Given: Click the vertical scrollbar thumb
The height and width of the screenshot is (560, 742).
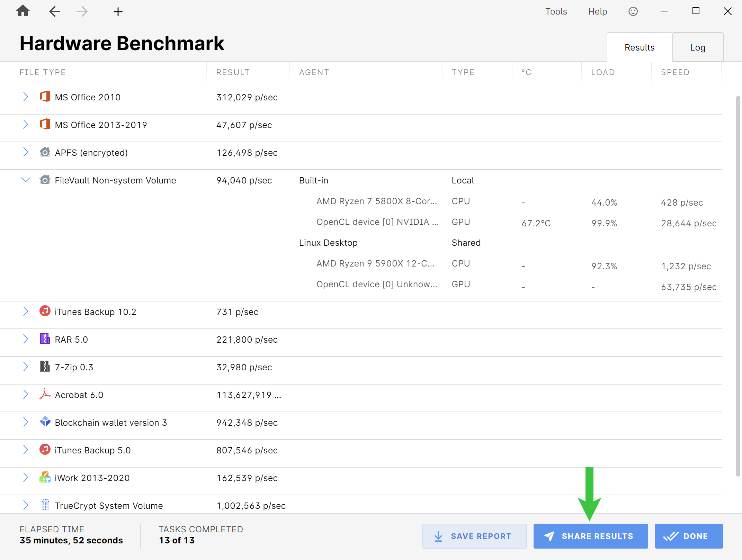Looking at the screenshot, I should tap(738, 286).
